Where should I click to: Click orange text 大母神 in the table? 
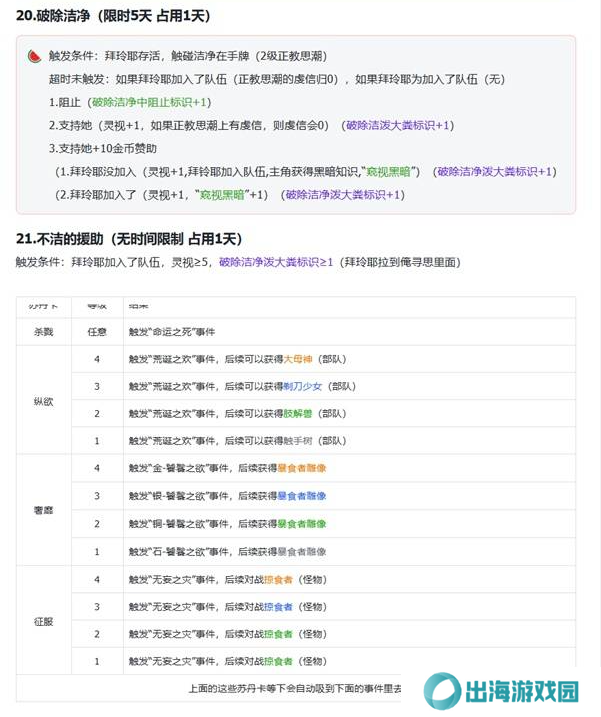click(298, 359)
